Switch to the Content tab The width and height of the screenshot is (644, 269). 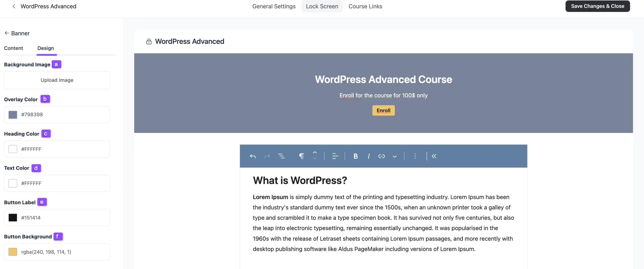(x=14, y=48)
